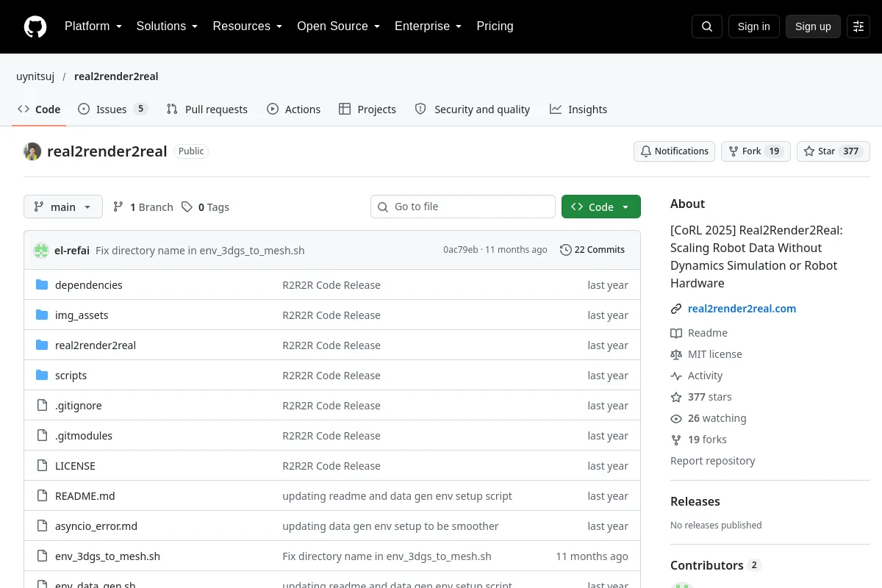Image resolution: width=882 pixels, height=588 pixels.
Task: Click the Sign up button
Action: pyautogui.click(x=813, y=26)
